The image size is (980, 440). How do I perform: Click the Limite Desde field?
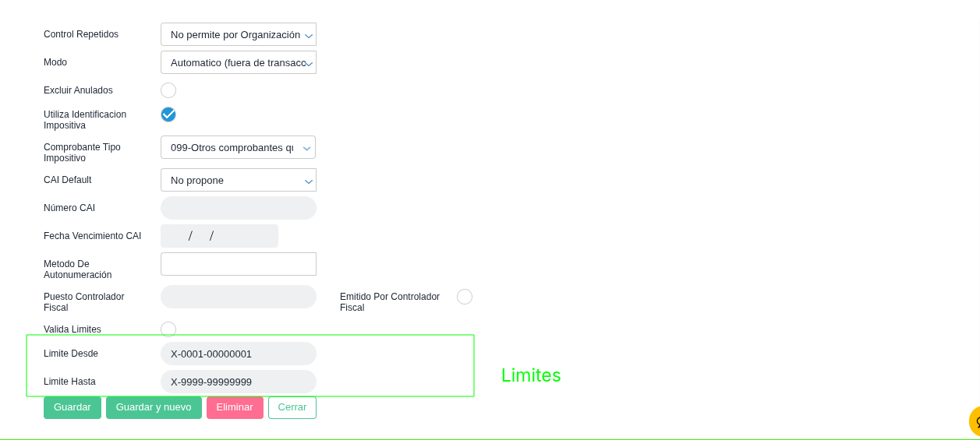coord(239,354)
